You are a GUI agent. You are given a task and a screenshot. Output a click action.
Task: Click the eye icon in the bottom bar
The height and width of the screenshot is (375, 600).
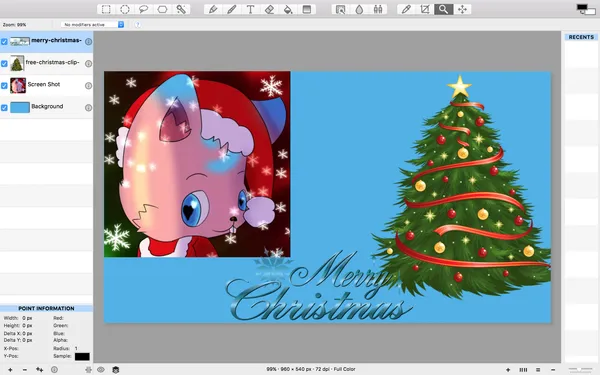(x=101, y=369)
